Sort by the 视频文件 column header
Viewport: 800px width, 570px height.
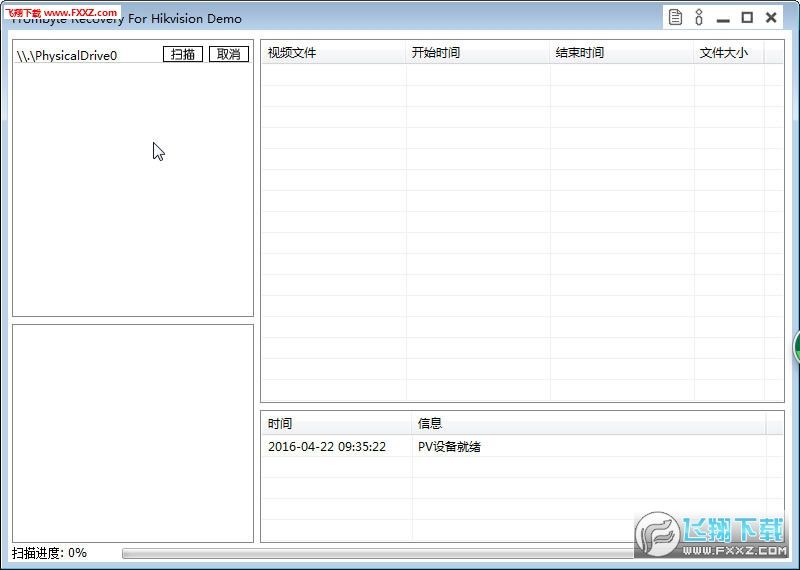334,53
